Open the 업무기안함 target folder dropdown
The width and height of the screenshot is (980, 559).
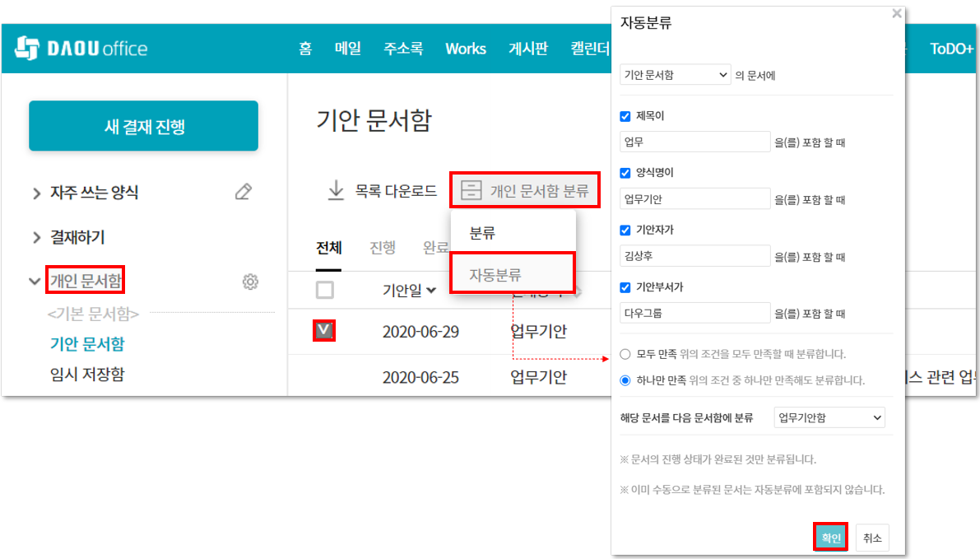(829, 417)
